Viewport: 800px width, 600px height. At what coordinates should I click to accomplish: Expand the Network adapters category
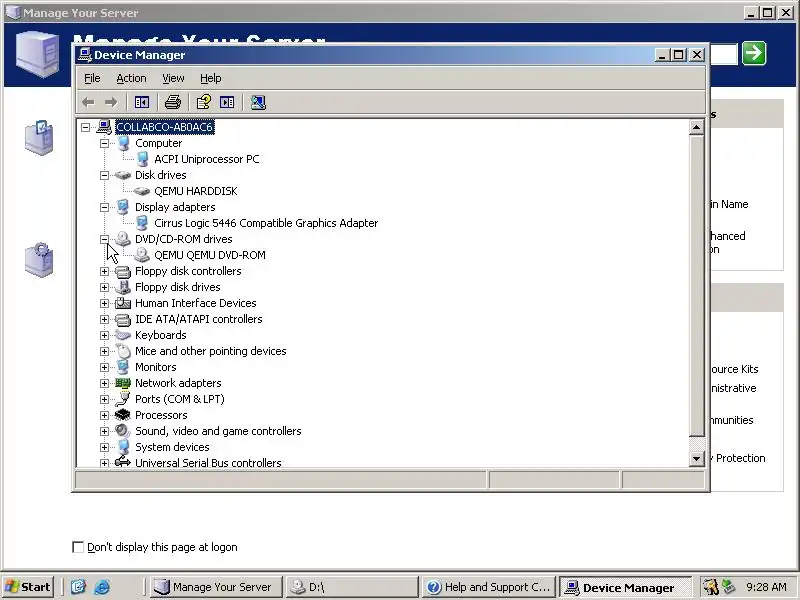coord(104,383)
